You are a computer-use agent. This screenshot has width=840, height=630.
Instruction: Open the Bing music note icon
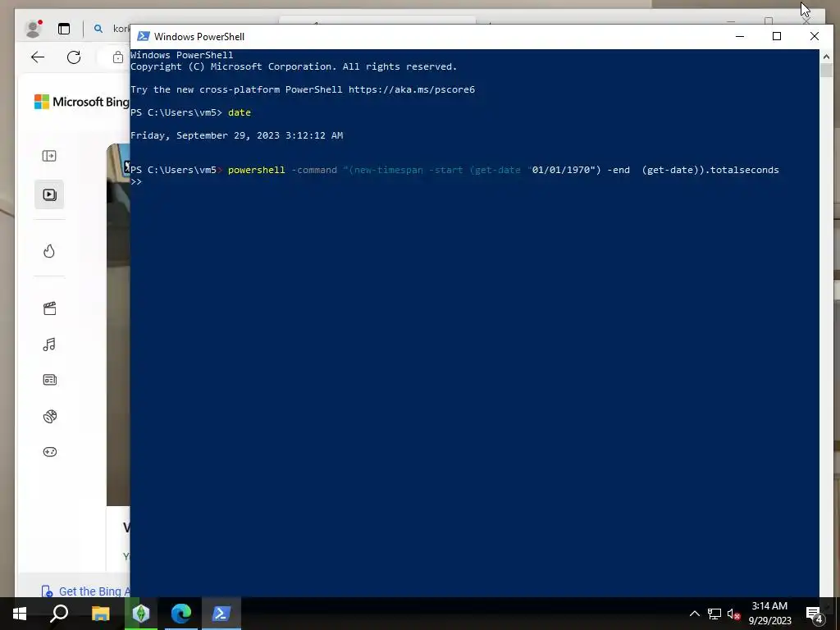coord(49,345)
